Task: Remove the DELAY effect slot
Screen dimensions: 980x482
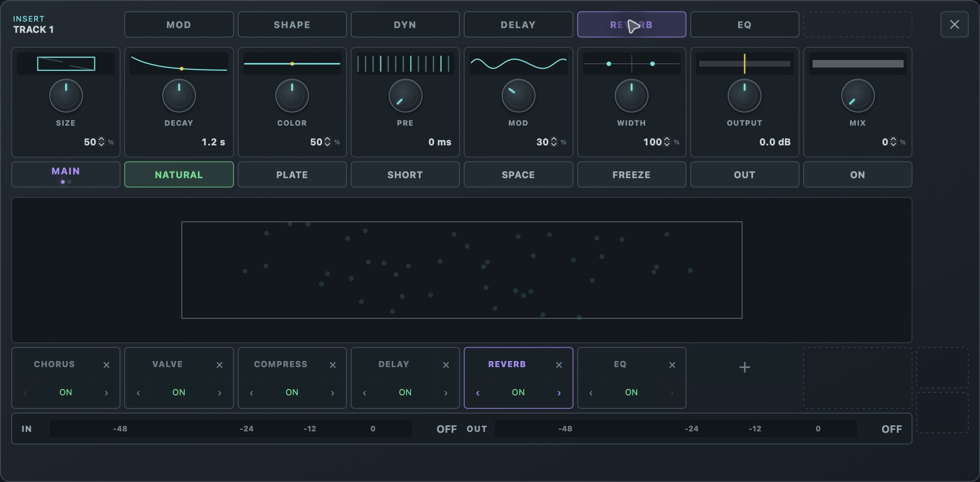Action: click(x=446, y=365)
